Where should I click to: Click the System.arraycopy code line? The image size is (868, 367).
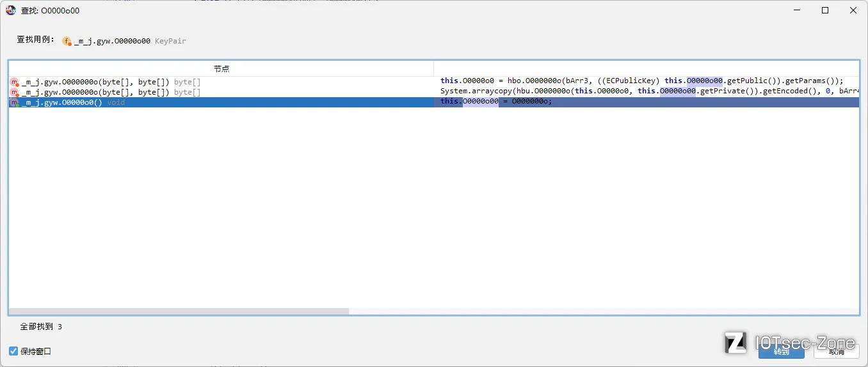pyautogui.click(x=647, y=91)
